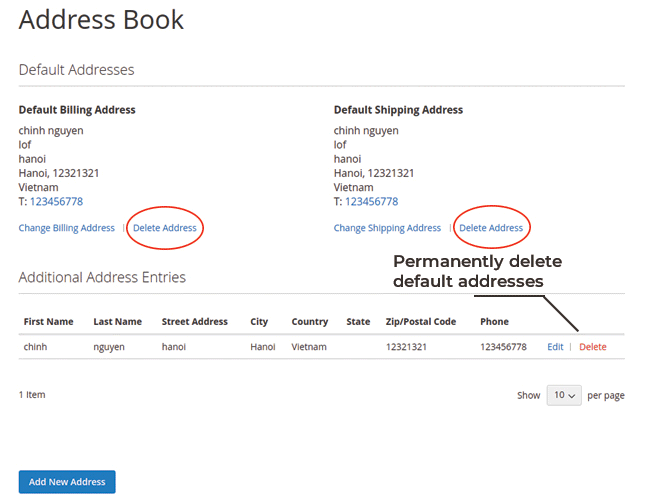The height and width of the screenshot is (500, 650).
Task: Click the billing address phone number link
Action: click(x=56, y=201)
